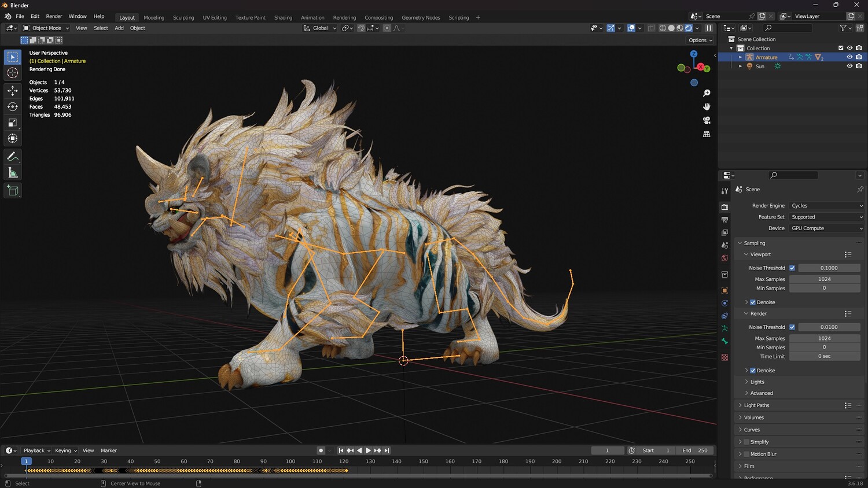
Task: Click the Viewport Max Samples field
Action: click(x=824, y=279)
